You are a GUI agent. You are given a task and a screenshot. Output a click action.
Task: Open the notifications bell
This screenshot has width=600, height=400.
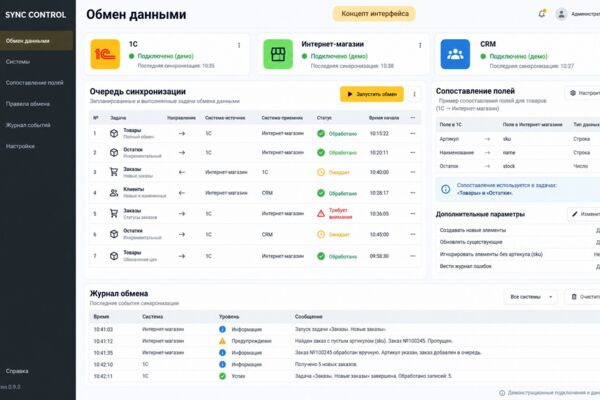(541, 14)
